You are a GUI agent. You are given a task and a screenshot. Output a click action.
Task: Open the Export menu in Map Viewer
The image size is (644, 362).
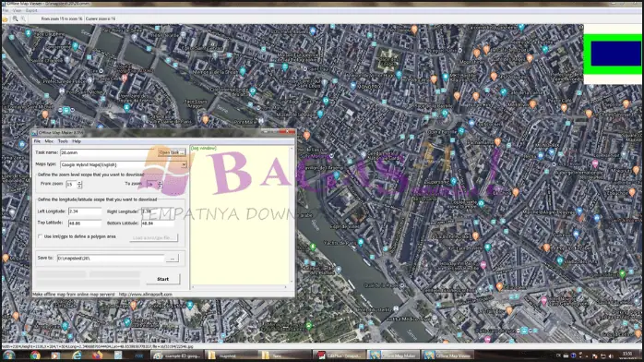tap(31, 11)
